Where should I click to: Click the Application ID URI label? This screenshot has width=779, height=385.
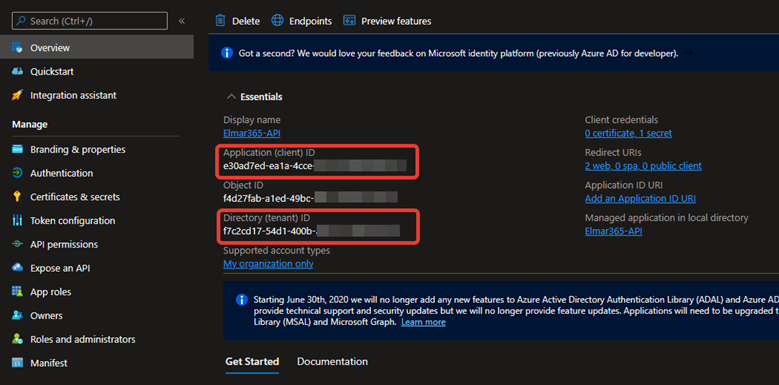pos(623,185)
